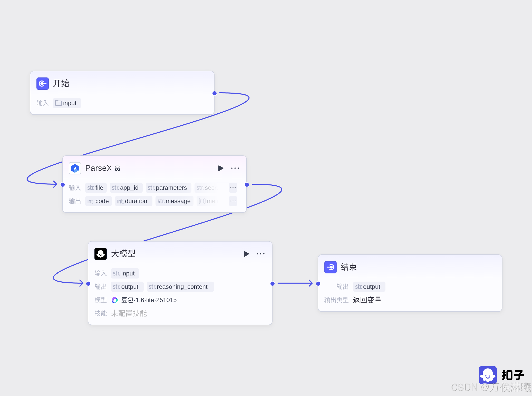Click the 豆包 model logo icon

[115, 300]
